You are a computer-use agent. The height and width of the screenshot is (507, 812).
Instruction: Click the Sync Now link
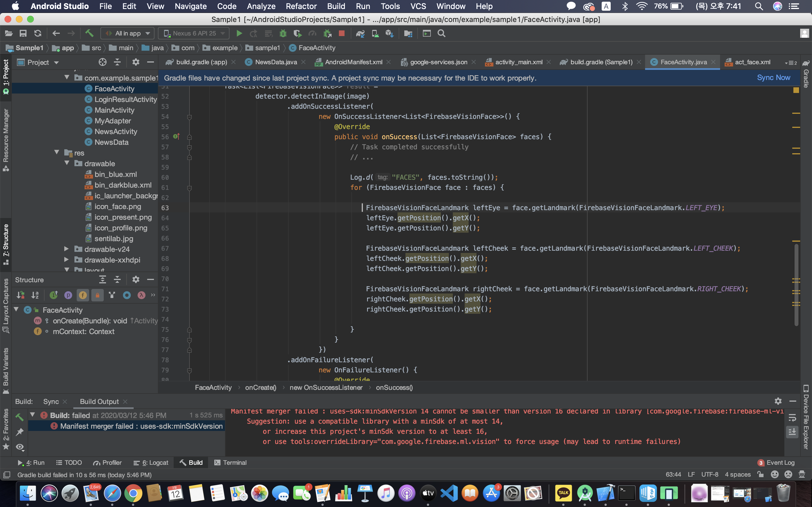coord(773,78)
